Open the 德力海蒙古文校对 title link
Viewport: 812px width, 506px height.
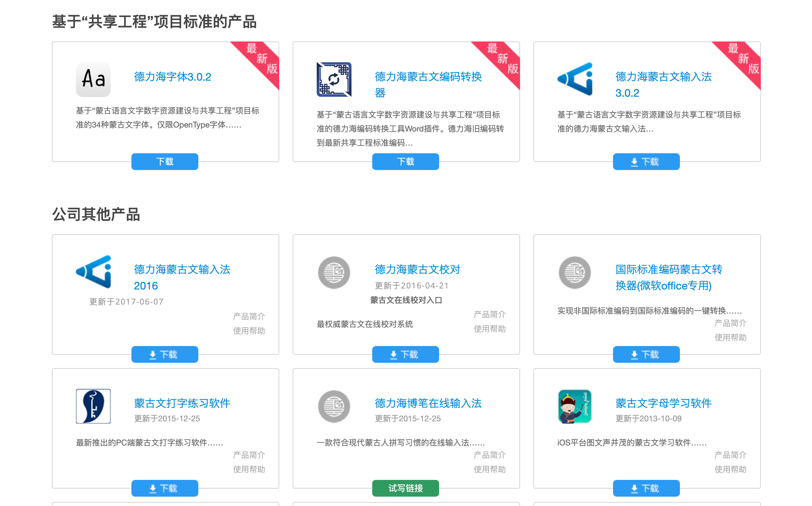click(x=417, y=269)
